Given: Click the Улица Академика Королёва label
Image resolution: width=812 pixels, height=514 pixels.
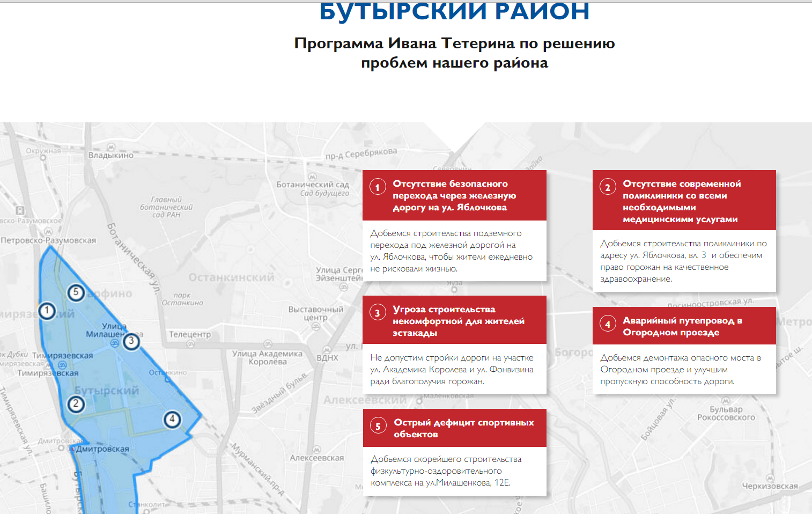Looking at the screenshot, I should coord(267,357).
